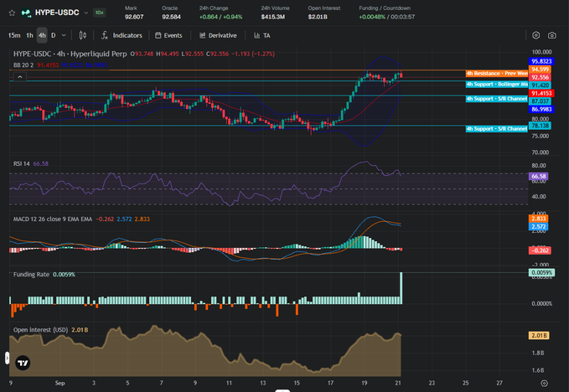Click the Open Interest value $2.01B
Screen dimensions: 569x392
[x=318, y=17]
